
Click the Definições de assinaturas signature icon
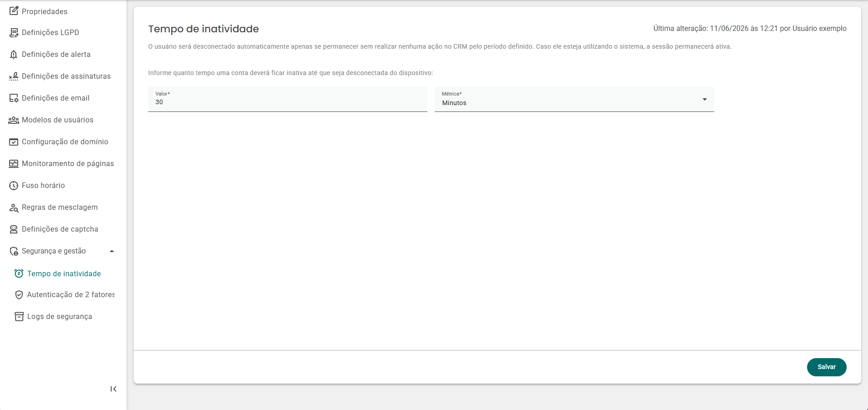(x=14, y=76)
